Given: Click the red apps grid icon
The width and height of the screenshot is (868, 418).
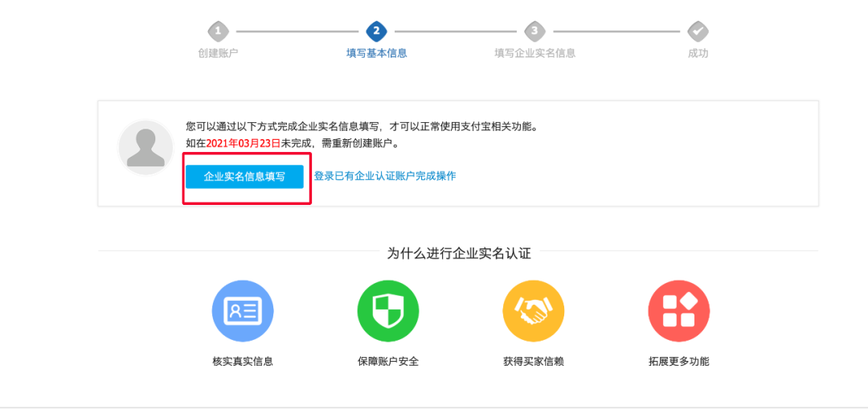Looking at the screenshot, I should coord(679,311).
